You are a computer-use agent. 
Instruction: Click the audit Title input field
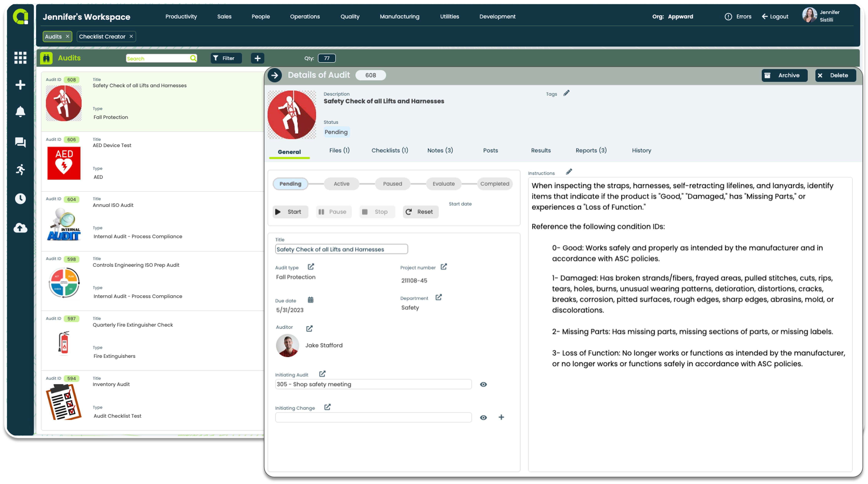coord(341,249)
